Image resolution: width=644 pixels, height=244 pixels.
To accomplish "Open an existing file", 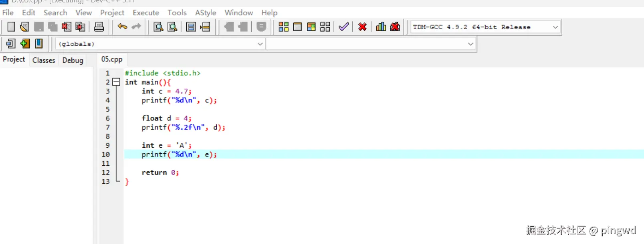I will pyautogui.click(x=24, y=27).
